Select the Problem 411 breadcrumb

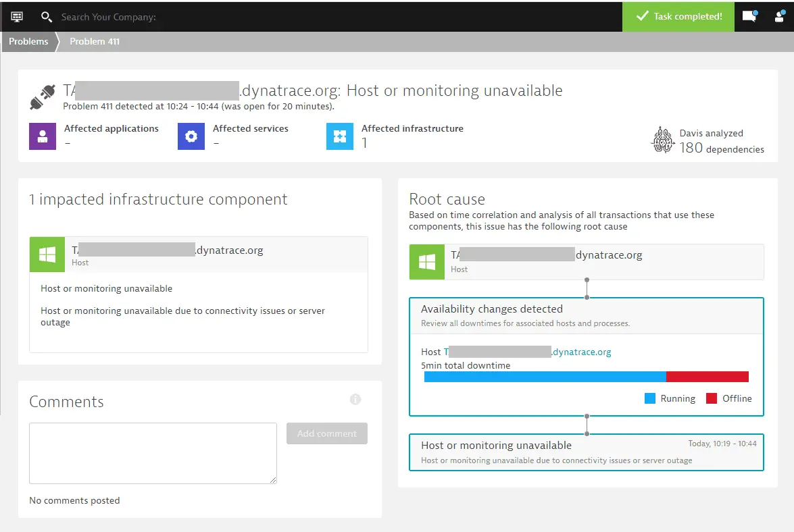click(95, 41)
